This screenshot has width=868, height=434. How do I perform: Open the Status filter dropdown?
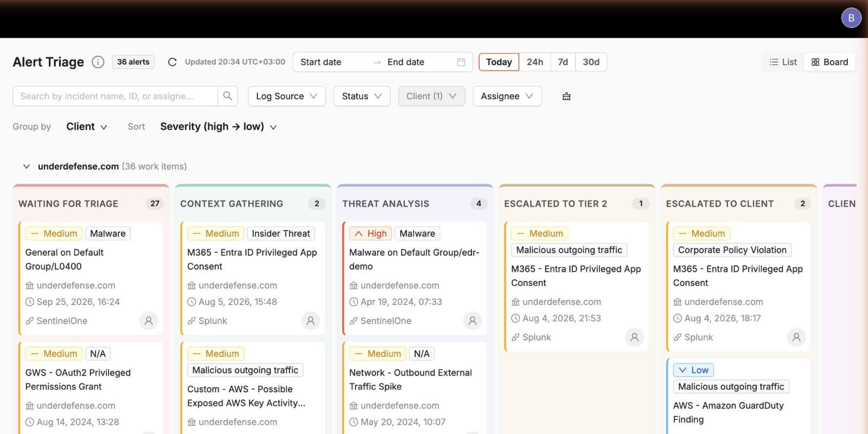pyautogui.click(x=362, y=96)
